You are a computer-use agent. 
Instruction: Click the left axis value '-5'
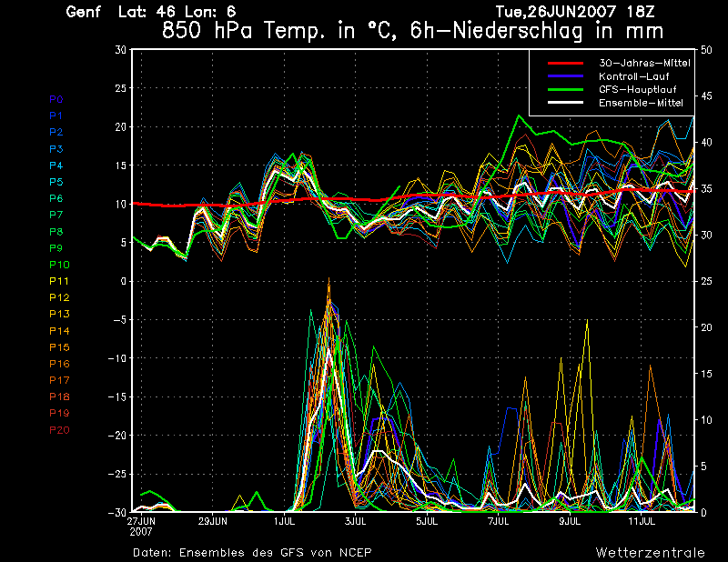tap(118, 320)
